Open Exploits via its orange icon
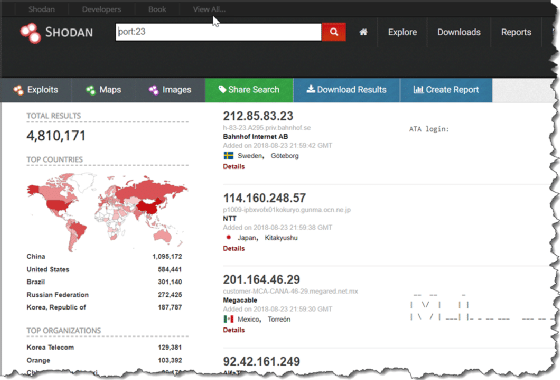This screenshot has height=380, width=560. click(x=18, y=90)
